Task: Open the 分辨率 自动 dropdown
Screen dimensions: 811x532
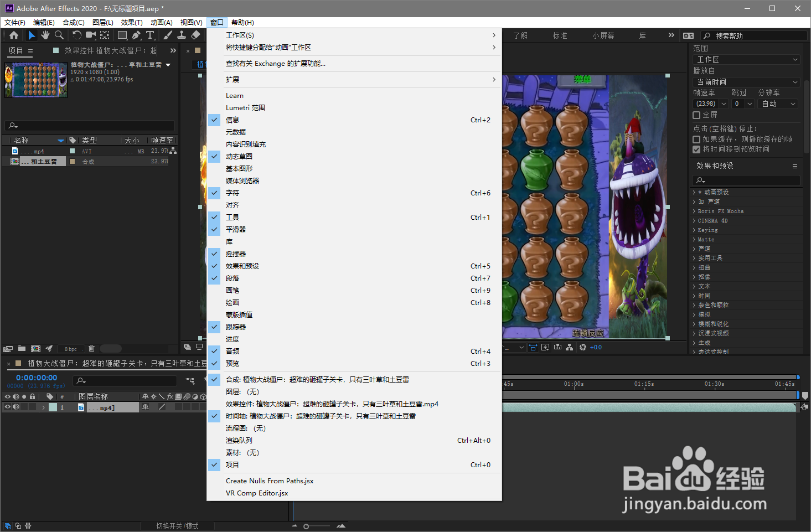Action: [x=778, y=104]
